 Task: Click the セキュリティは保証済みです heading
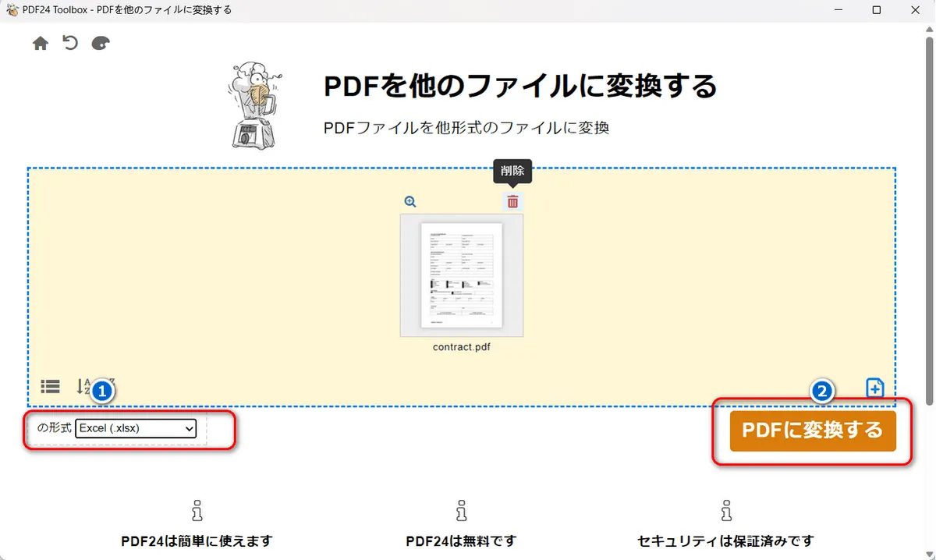tap(726, 541)
